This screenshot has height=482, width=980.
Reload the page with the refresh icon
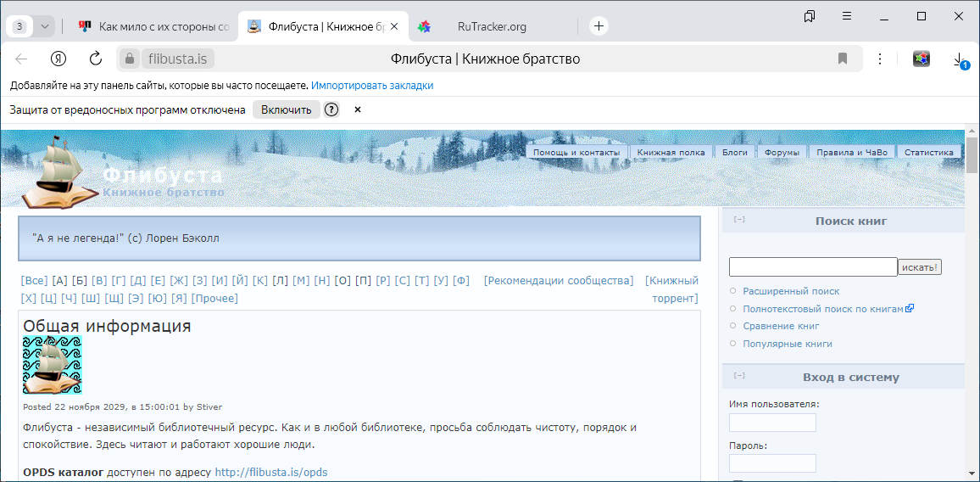tap(96, 59)
